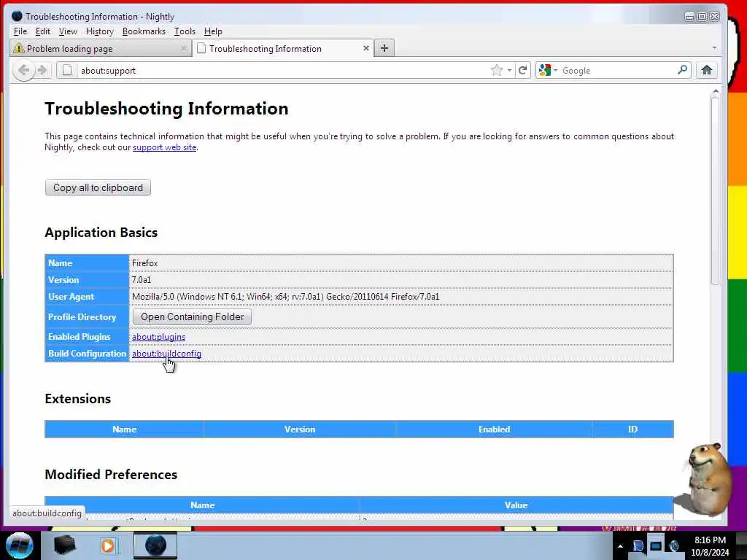The width and height of the screenshot is (747, 560).
Task: Click the Open Containing Folder button
Action: [192, 316]
